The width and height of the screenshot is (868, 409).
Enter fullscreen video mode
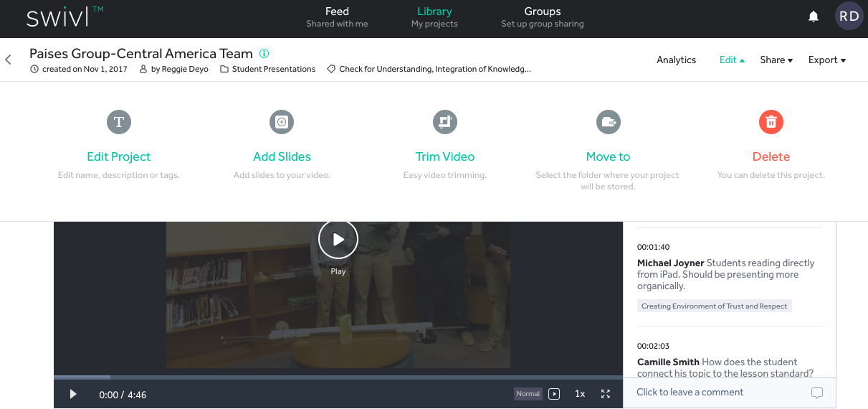coord(606,394)
